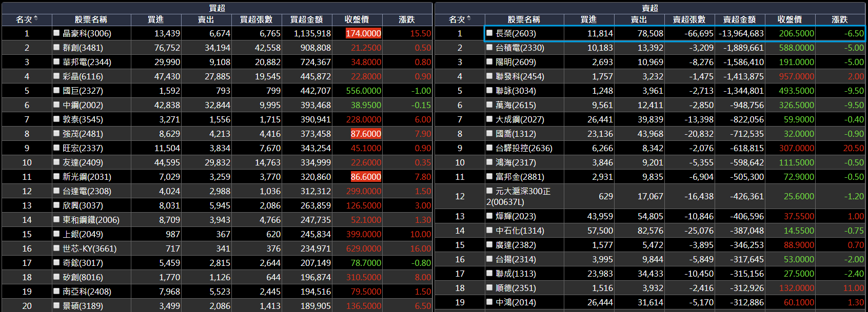Click highlighted closing price 87.6000

pos(366,134)
